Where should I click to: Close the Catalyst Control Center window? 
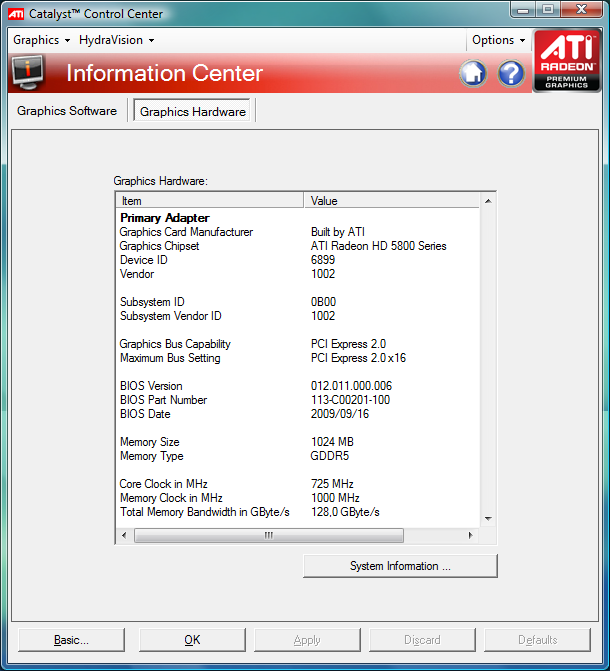click(x=581, y=10)
